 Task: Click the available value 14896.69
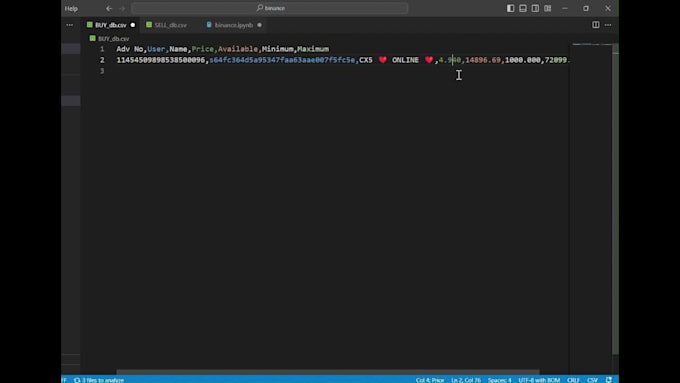coord(483,60)
